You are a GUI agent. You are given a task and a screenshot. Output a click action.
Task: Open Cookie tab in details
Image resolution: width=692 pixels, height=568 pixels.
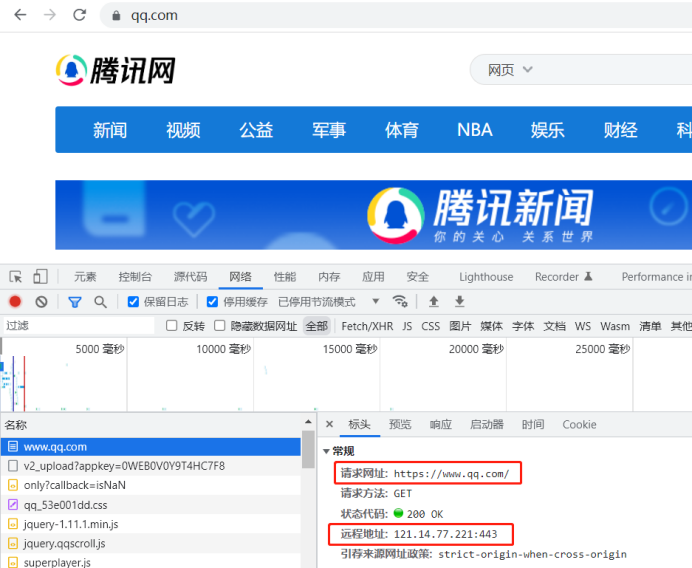pyautogui.click(x=579, y=424)
